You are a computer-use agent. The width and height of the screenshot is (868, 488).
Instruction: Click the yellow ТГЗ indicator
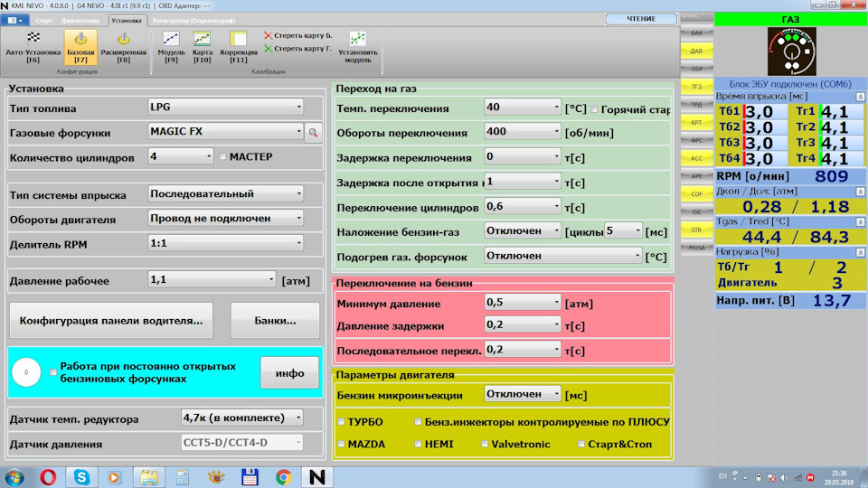696,87
